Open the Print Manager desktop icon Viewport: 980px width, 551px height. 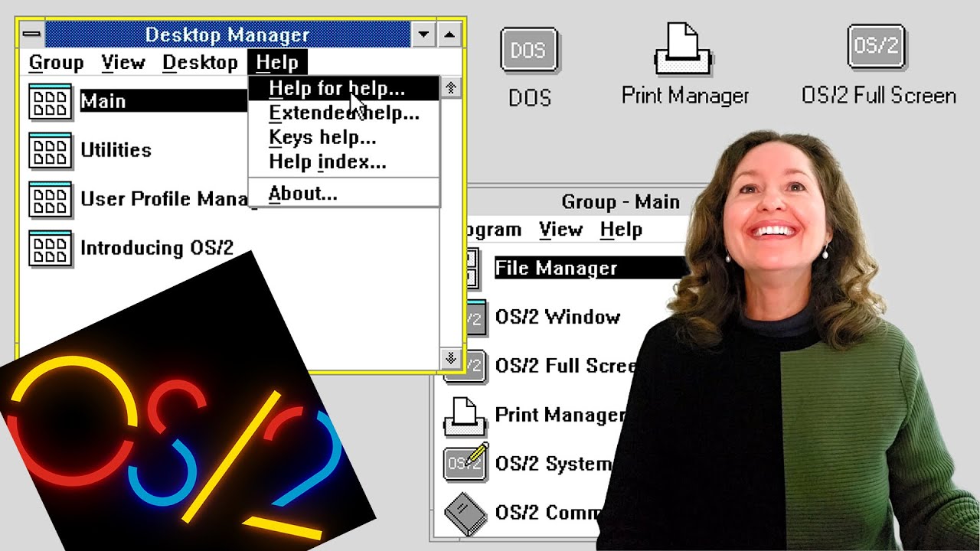pos(684,50)
